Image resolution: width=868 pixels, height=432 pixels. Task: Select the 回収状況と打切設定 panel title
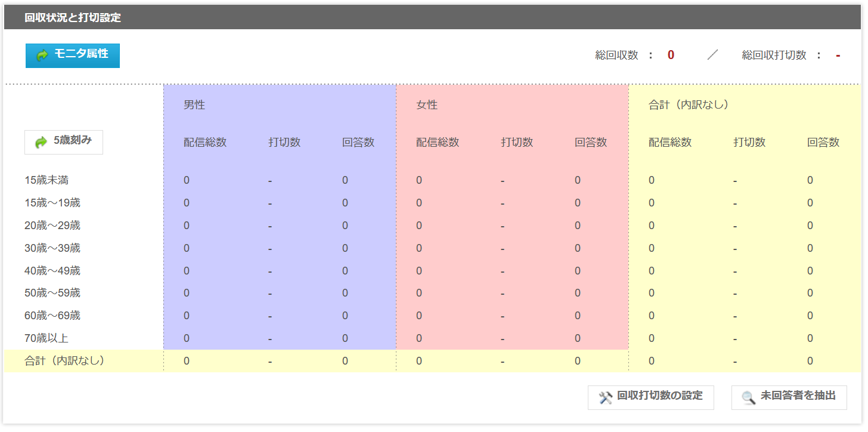click(x=73, y=18)
